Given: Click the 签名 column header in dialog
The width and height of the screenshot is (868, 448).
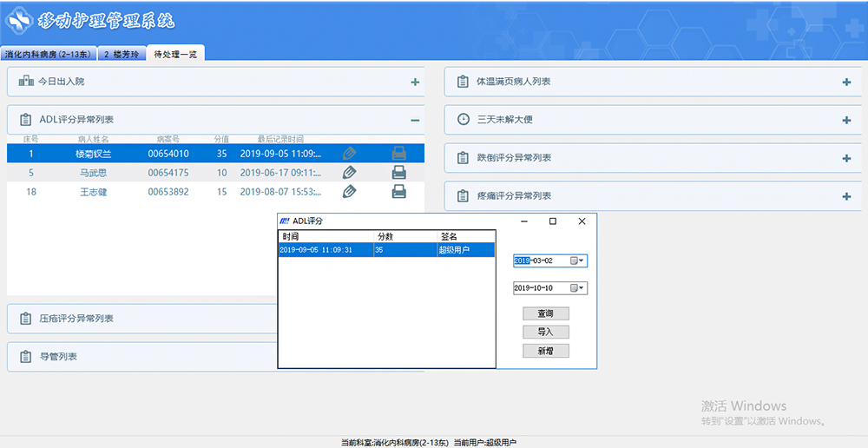Looking at the screenshot, I should pyautogui.click(x=466, y=236).
